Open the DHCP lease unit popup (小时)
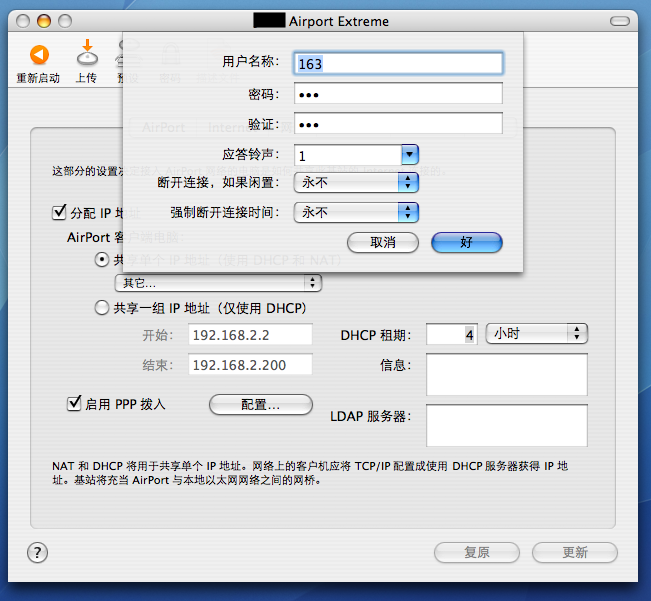 536,333
